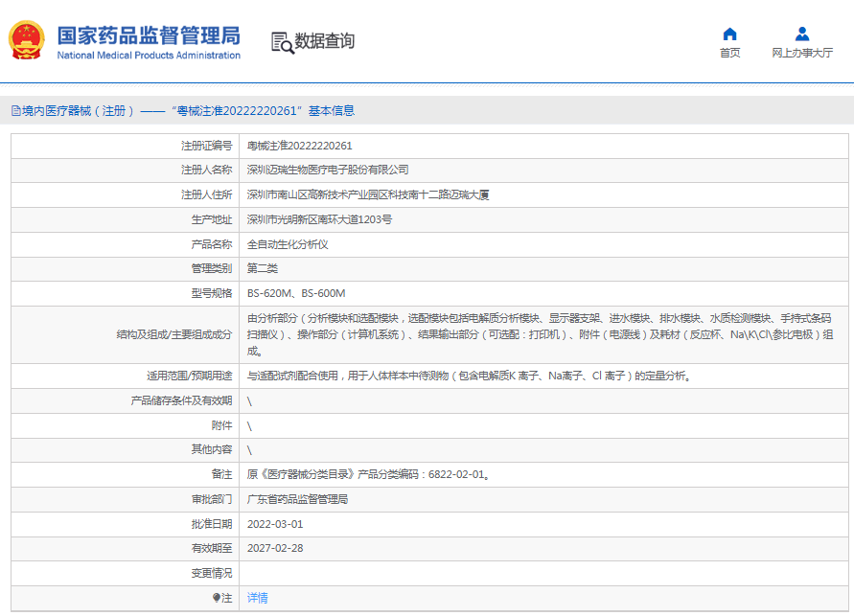Click the 国家药品监督管理局 title
Screen dimensions: 854x616
point(149,35)
